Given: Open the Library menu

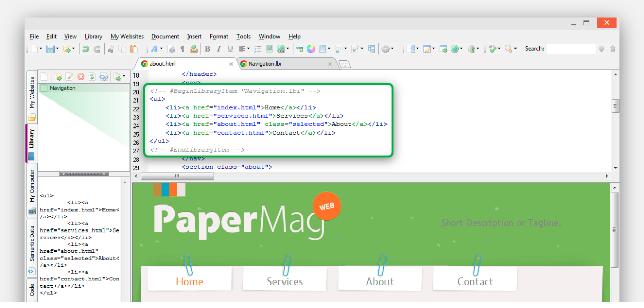Looking at the screenshot, I should [93, 37].
